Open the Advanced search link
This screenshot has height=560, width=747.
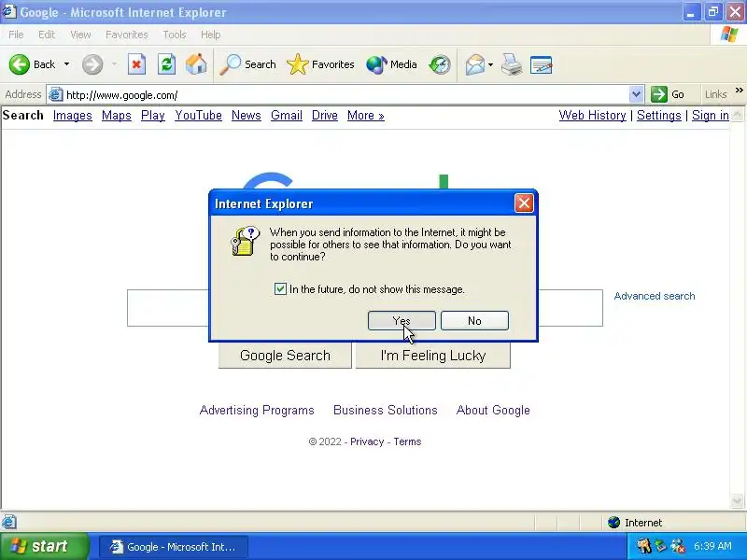(655, 296)
